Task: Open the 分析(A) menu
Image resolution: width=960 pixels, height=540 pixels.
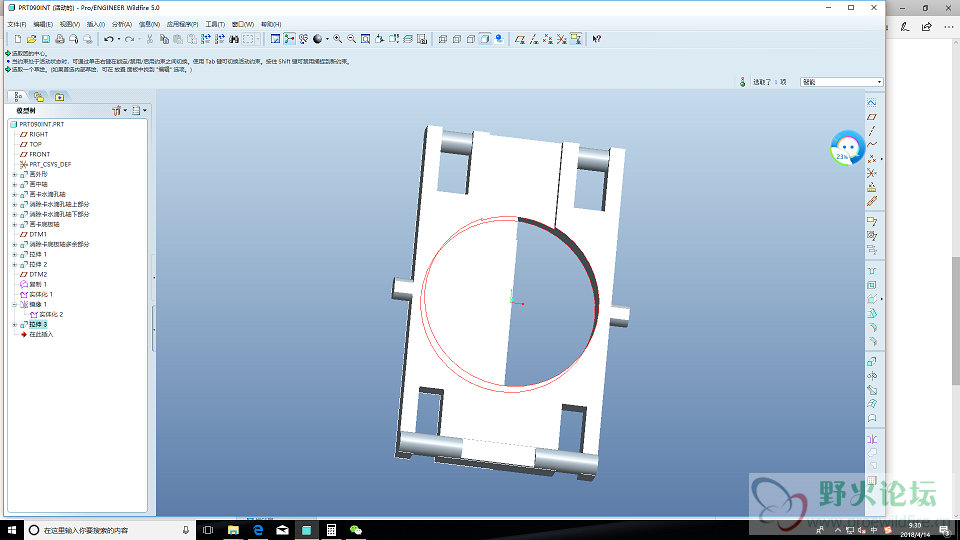Action: pyautogui.click(x=122, y=24)
